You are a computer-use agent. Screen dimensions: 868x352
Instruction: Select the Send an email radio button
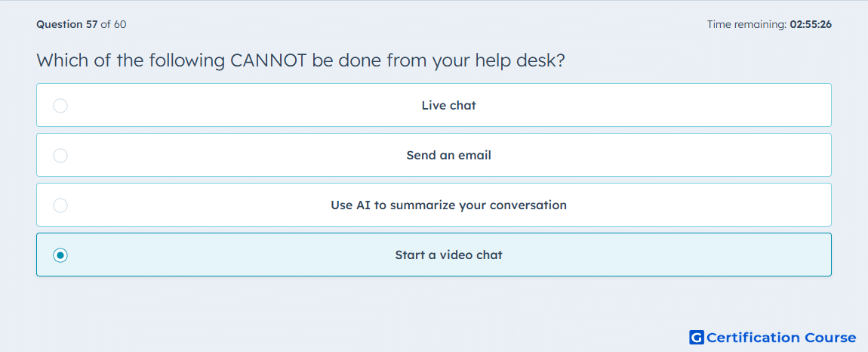click(60, 155)
